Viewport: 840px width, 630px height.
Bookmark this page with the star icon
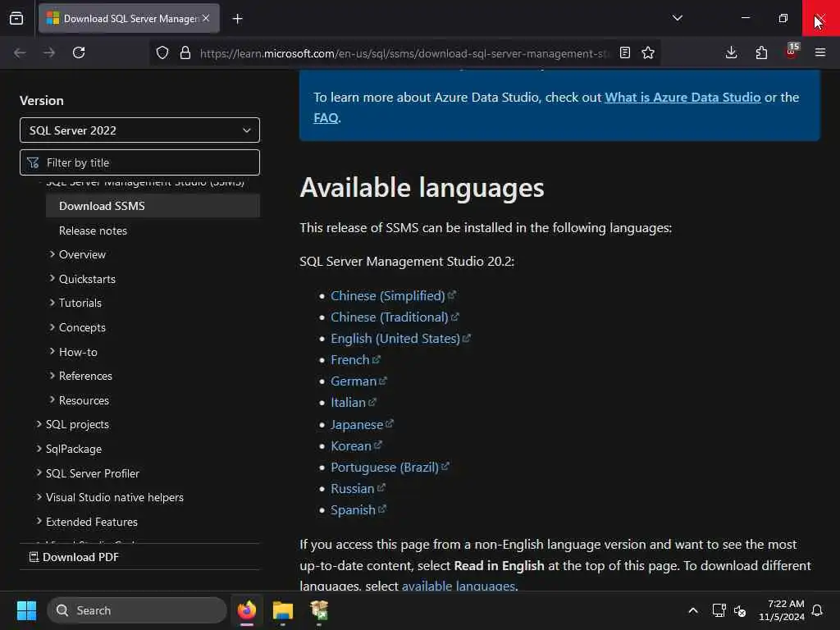(648, 52)
